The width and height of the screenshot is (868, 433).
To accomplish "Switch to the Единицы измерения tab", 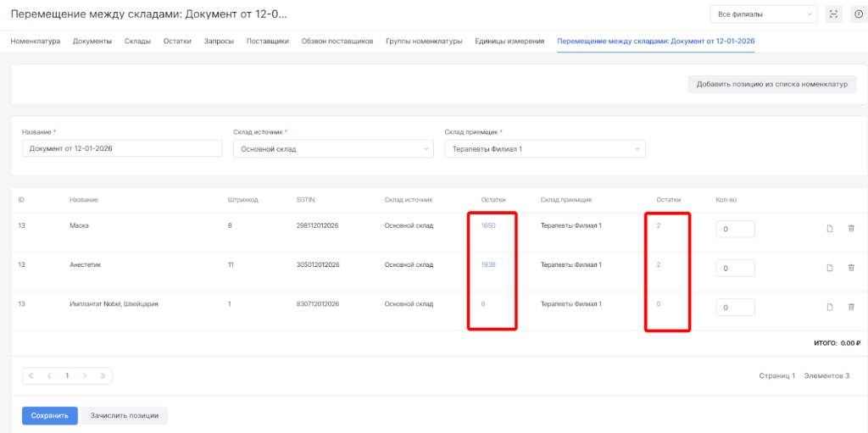I will (x=509, y=41).
